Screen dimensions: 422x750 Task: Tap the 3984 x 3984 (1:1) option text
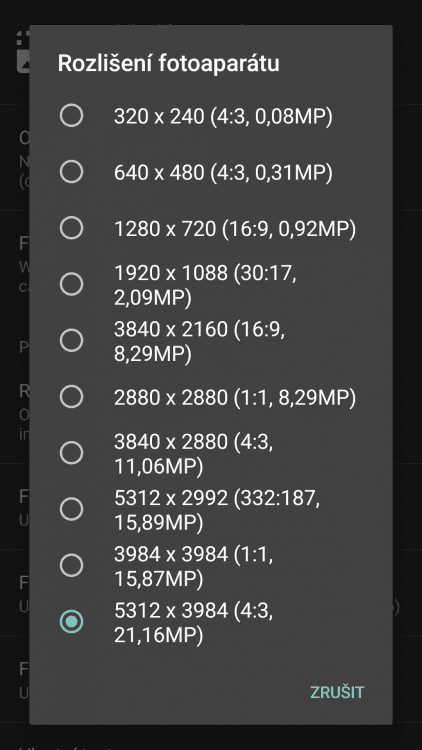[x=194, y=566]
